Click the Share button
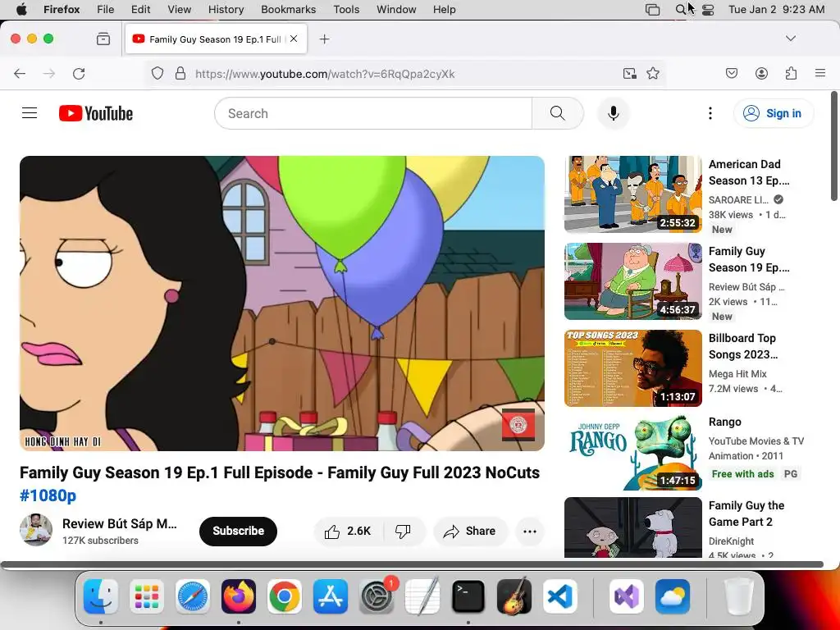The height and width of the screenshot is (630, 840). tap(470, 531)
